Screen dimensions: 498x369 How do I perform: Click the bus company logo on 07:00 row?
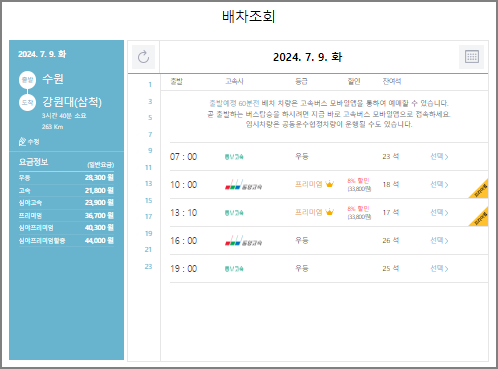234,157
